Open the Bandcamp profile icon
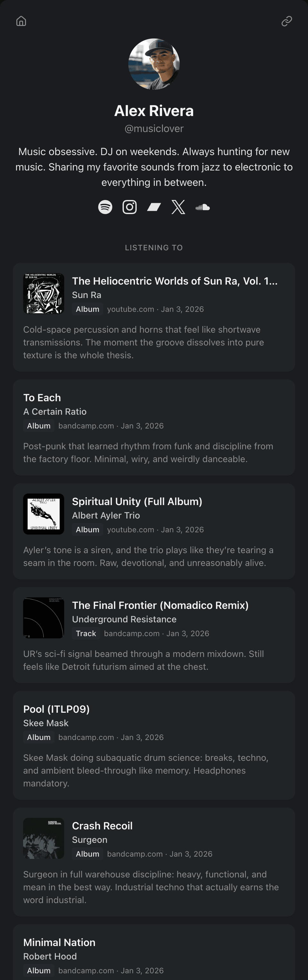The height and width of the screenshot is (980, 308). 154,207
